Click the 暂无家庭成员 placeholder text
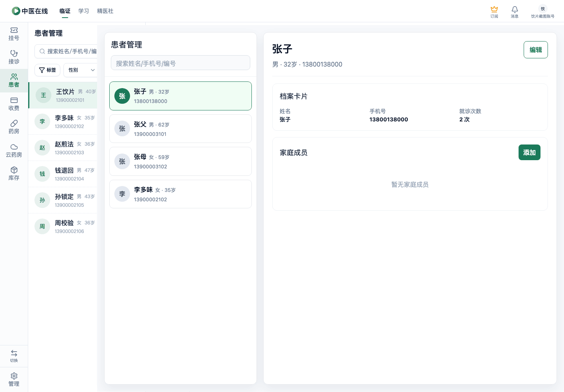 coord(410,184)
